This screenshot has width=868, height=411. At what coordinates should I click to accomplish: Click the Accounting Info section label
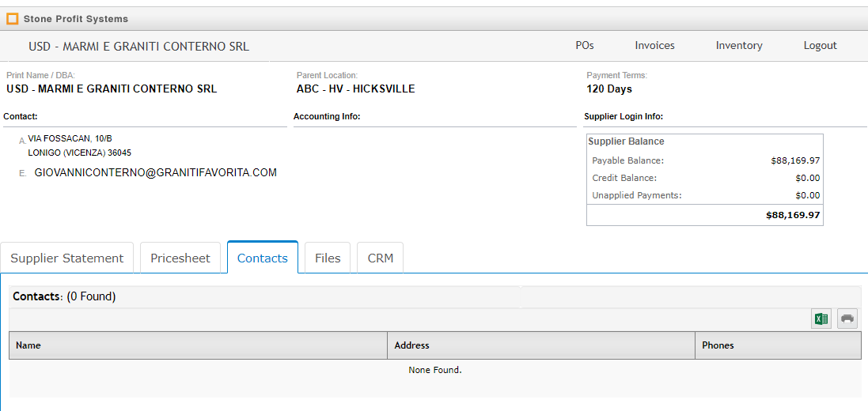point(327,117)
